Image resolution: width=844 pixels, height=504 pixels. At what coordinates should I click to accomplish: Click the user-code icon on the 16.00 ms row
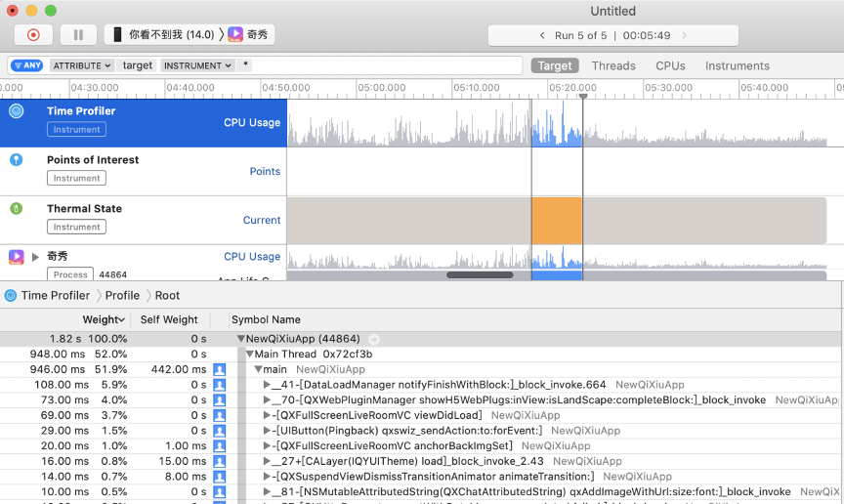pyautogui.click(x=219, y=461)
